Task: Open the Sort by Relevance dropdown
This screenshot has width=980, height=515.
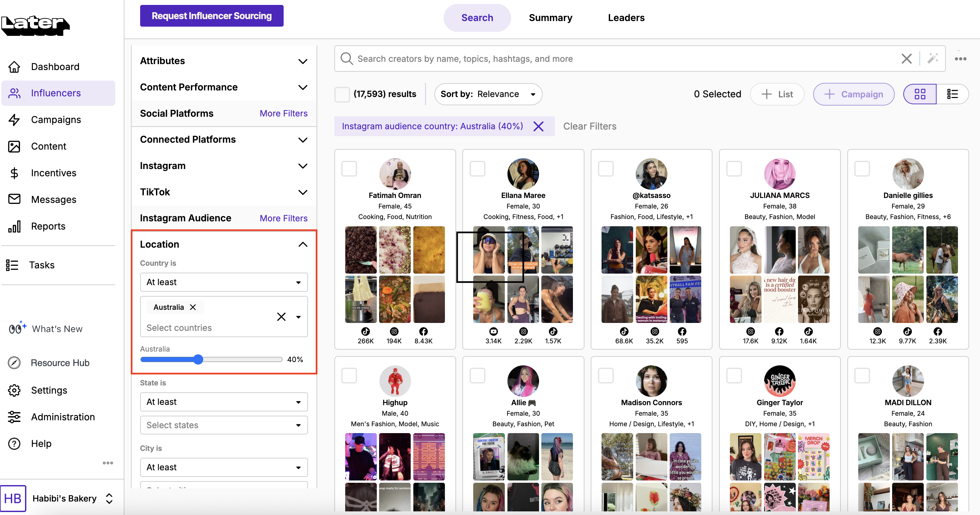Action: click(x=488, y=94)
